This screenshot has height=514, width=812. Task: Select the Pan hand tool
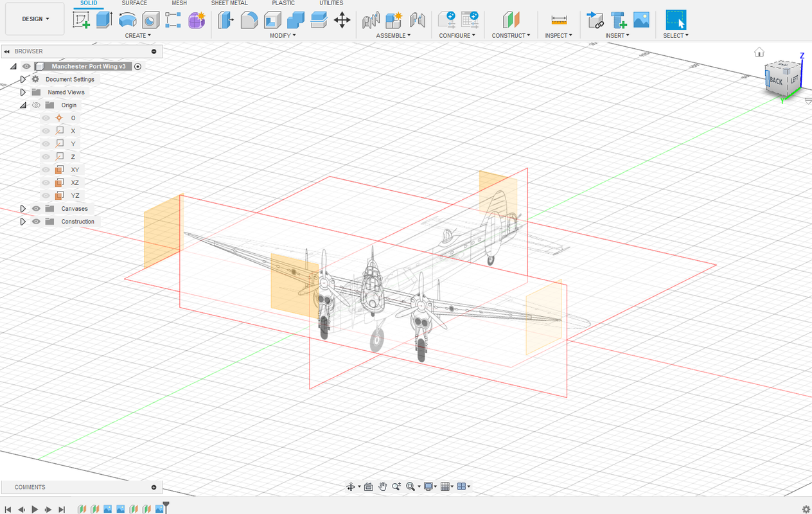(x=382, y=487)
